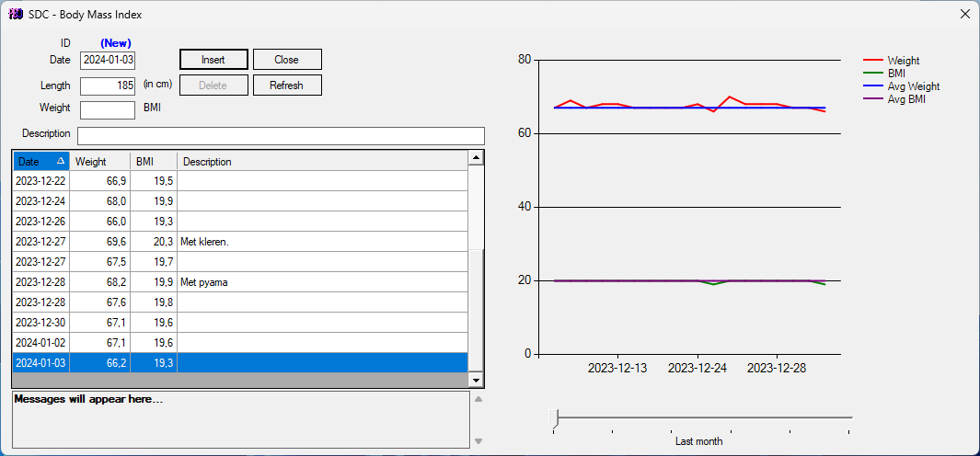Viewport: 980px width, 456px height.
Task: Sort by the Date column header
Action: (41, 162)
